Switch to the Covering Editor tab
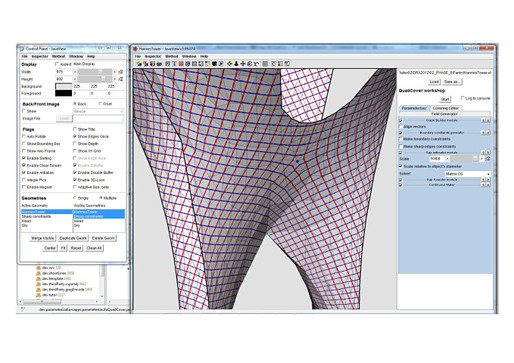 coord(445,108)
